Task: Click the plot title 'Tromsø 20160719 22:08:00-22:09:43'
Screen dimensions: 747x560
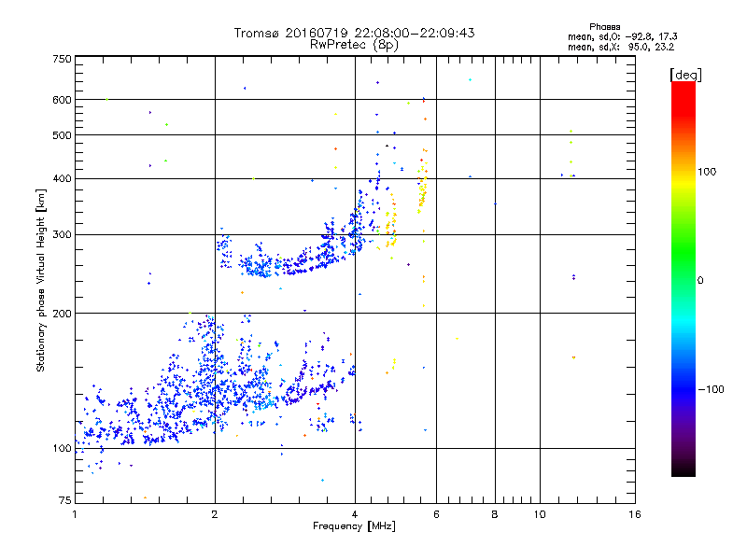Action: [x=354, y=33]
